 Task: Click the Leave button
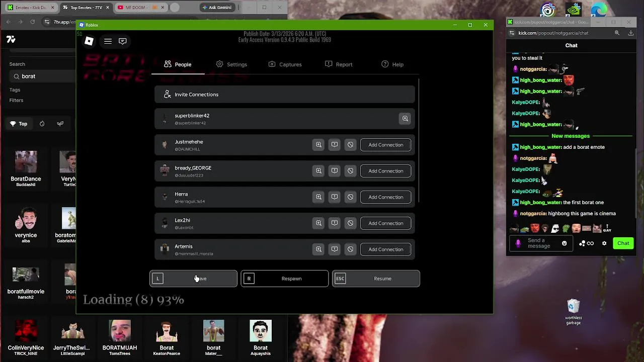click(x=193, y=279)
